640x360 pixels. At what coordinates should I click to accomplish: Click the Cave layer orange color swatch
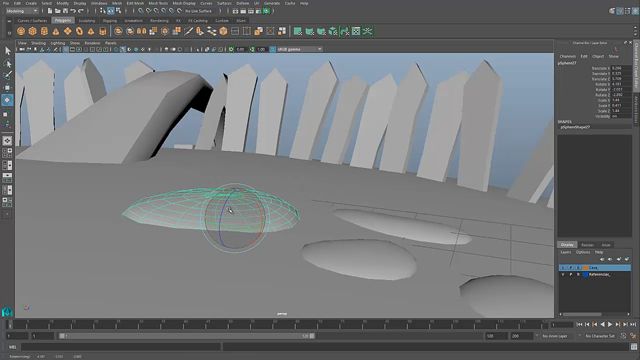(586, 268)
